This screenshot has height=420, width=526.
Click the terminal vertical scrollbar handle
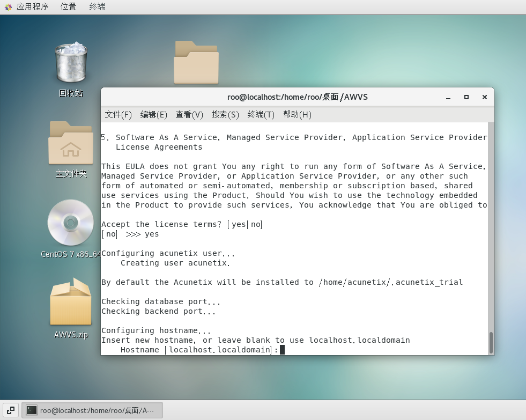491,343
